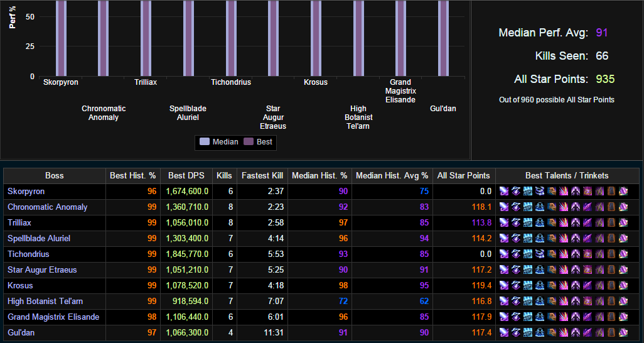Sort table by Kills column header
Viewport: 644px width, 343px height.
(x=224, y=176)
